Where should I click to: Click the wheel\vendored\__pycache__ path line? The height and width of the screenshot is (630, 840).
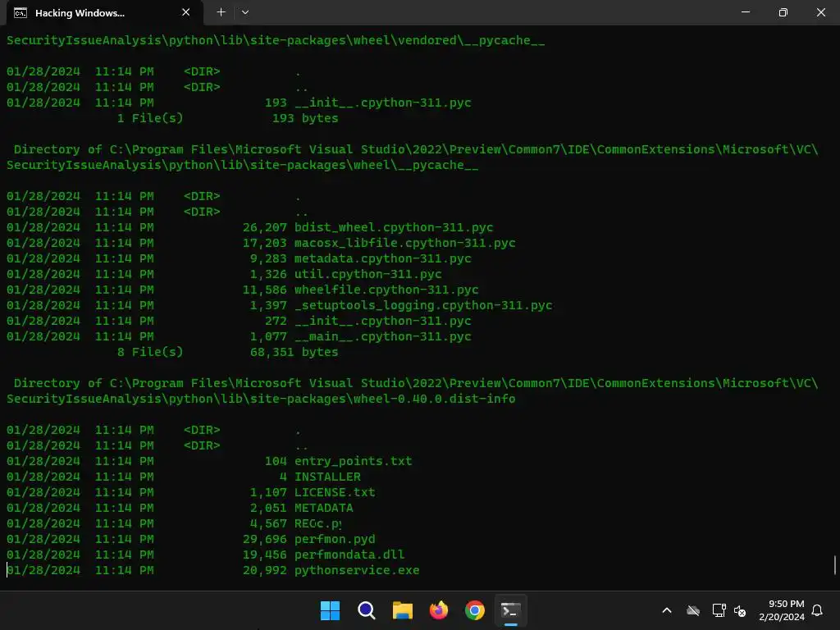[x=276, y=40]
